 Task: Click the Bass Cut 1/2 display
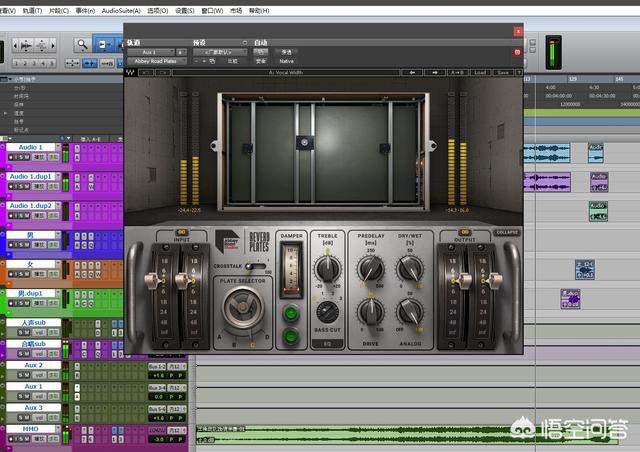(x=327, y=344)
